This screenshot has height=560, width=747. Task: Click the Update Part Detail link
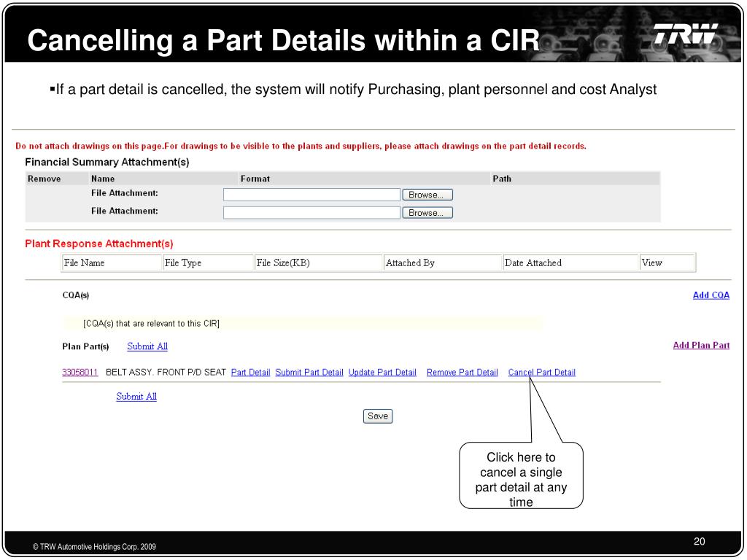[x=382, y=373]
